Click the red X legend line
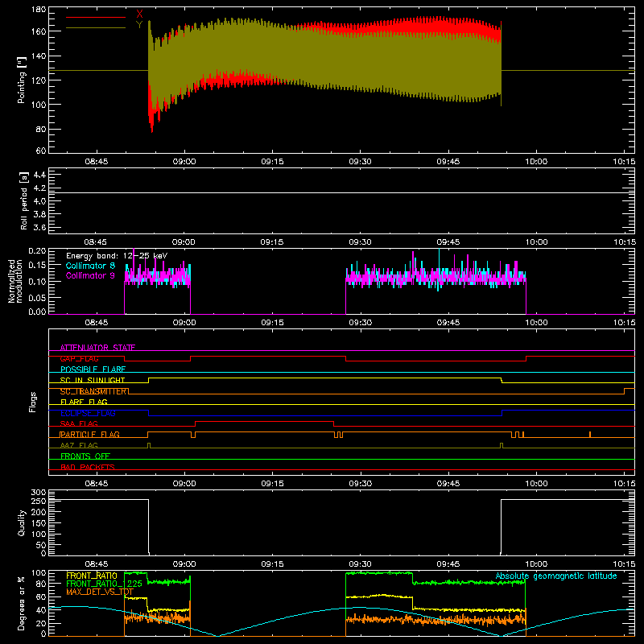Image resolution: width=644 pixels, height=644 pixels. pyautogui.click(x=96, y=17)
